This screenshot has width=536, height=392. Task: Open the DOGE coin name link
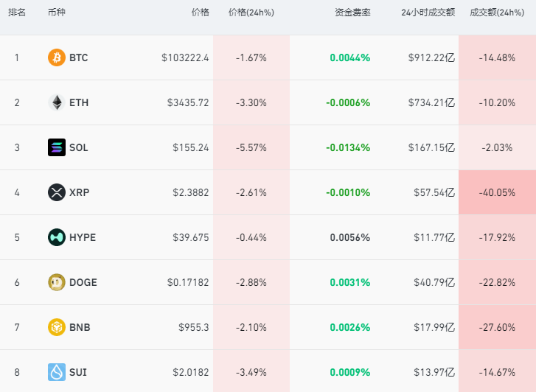[x=83, y=282]
